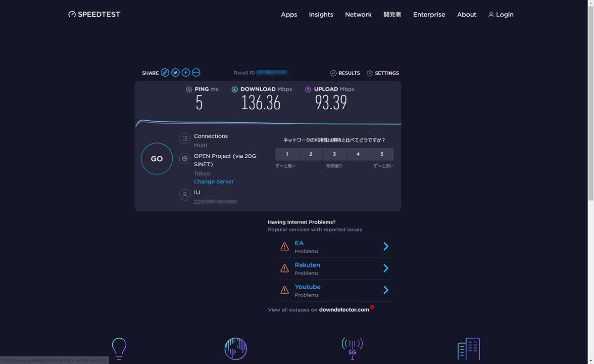
Task: Click the Multi connections value
Action: tap(200, 145)
